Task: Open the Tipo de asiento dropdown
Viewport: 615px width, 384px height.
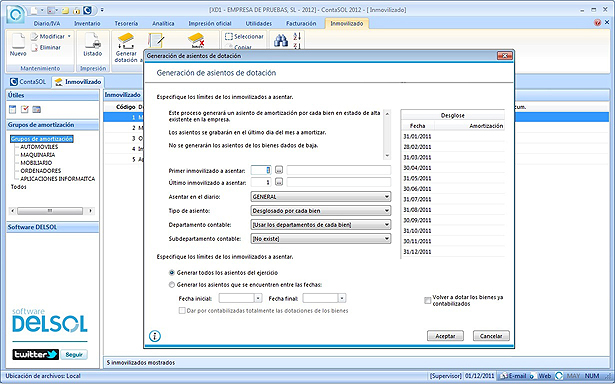Action: point(387,211)
